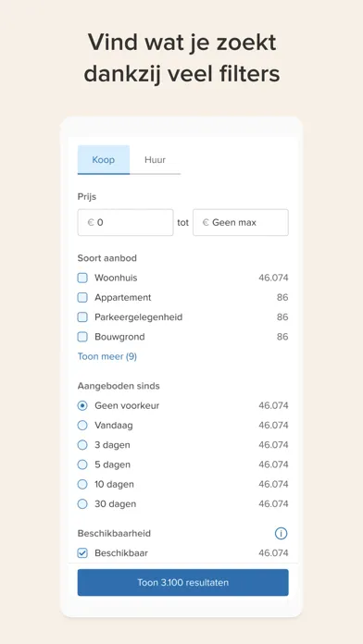Select the Geen voorkeur radio button
The image size is (363, 644).
click(82, 406)
